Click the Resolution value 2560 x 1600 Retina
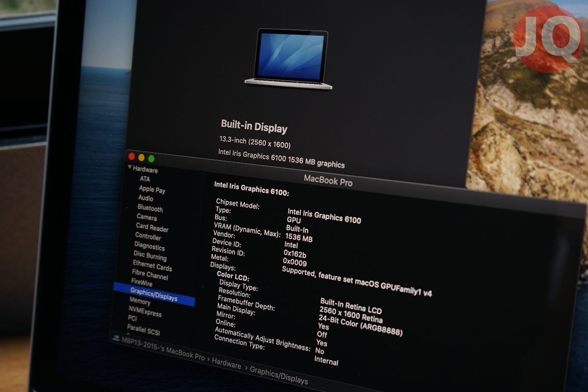 [x=351, y=315]
